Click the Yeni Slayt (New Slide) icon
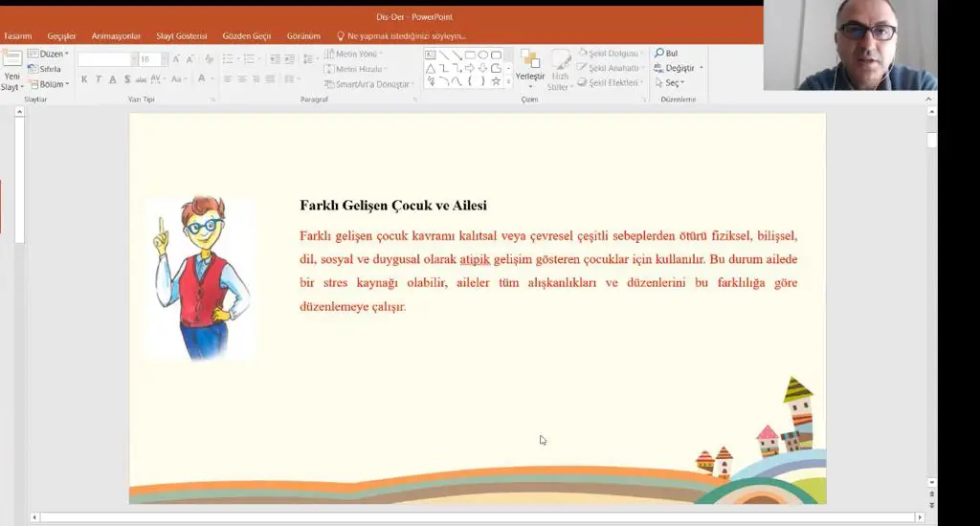Image resolution: width=980 pixels, height=526 pixels. 11,61
